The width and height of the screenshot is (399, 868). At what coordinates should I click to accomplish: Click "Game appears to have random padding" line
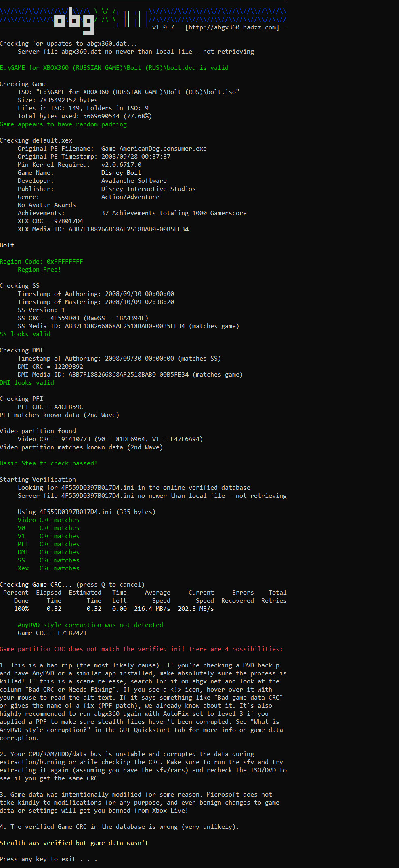point(63,124)
